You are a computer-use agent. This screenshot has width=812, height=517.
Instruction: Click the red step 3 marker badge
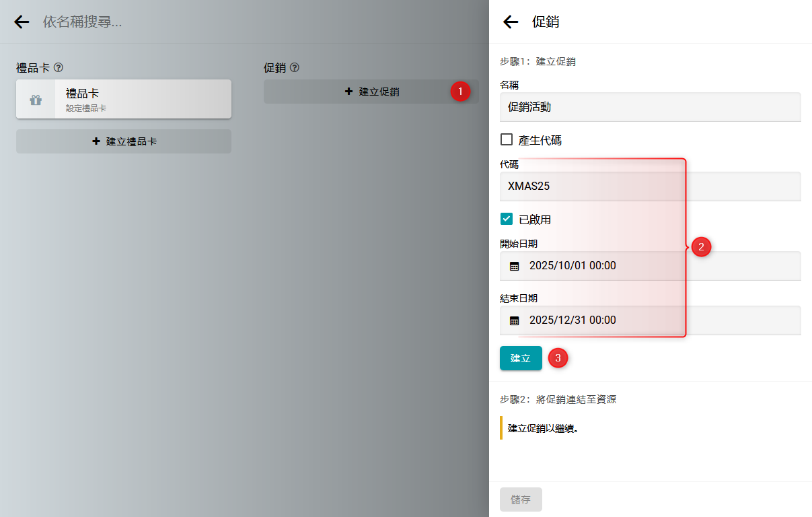pyautogui.click(x=558, y=358)
